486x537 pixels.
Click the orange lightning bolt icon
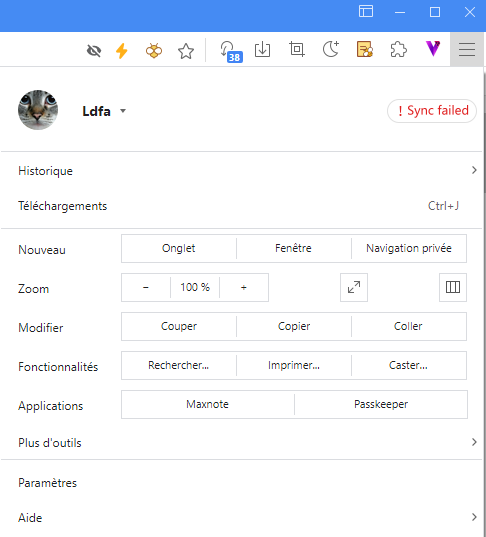coord(122,51)
